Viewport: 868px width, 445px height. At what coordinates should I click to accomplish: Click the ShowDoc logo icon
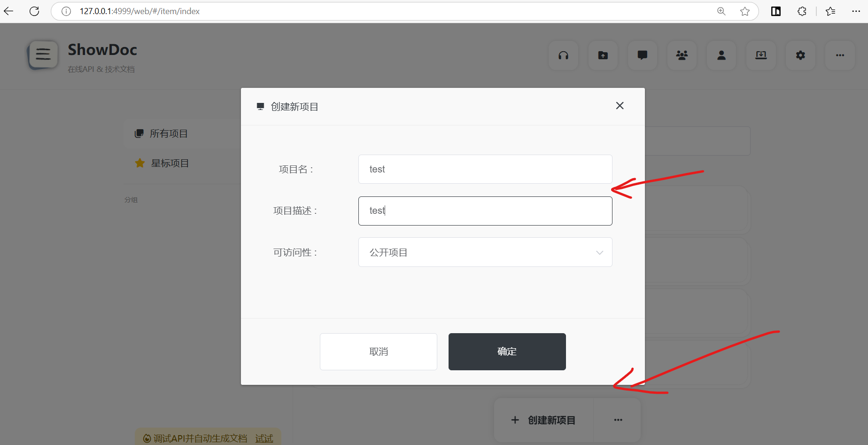(x=43, y=55)
